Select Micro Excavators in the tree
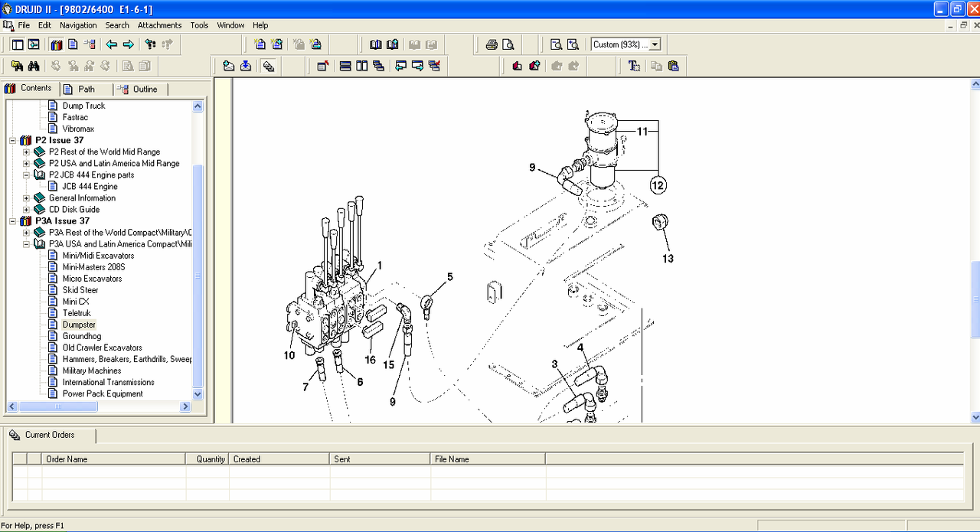The image size is (980, 532). click(92, 279)
